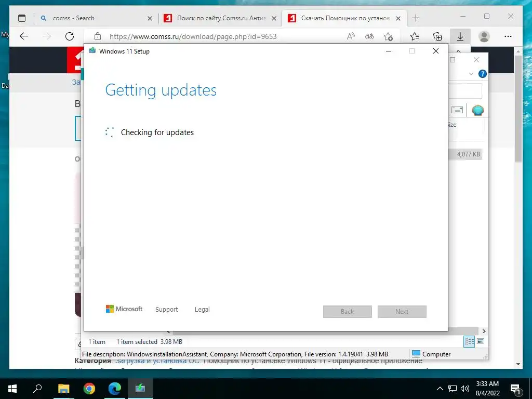Image resolution: width=532 pixels, height=399 pixels.
Task: Click the card icon in Explorer toolbar
Action: [457, 110]
